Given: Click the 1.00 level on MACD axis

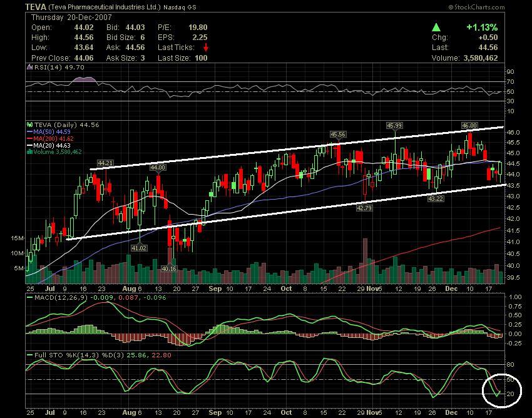Looking at the screenshot, I should click(515, 297).
